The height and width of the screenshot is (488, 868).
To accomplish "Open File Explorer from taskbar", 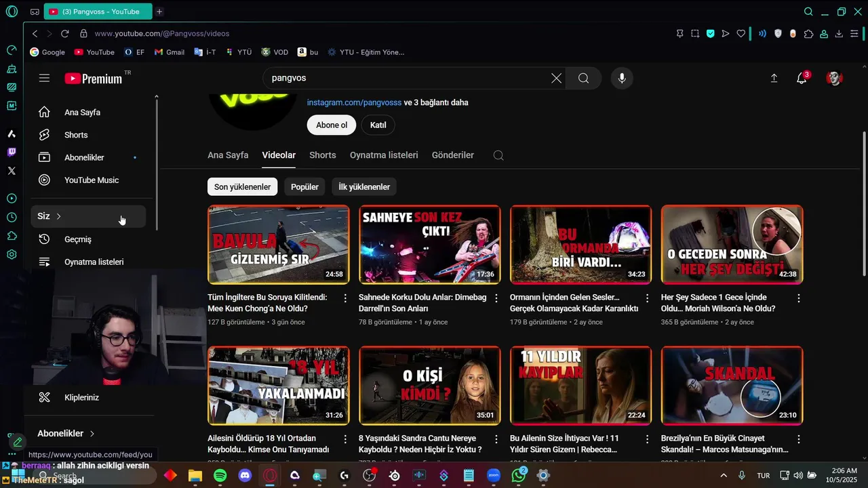I will pos(195,476).
